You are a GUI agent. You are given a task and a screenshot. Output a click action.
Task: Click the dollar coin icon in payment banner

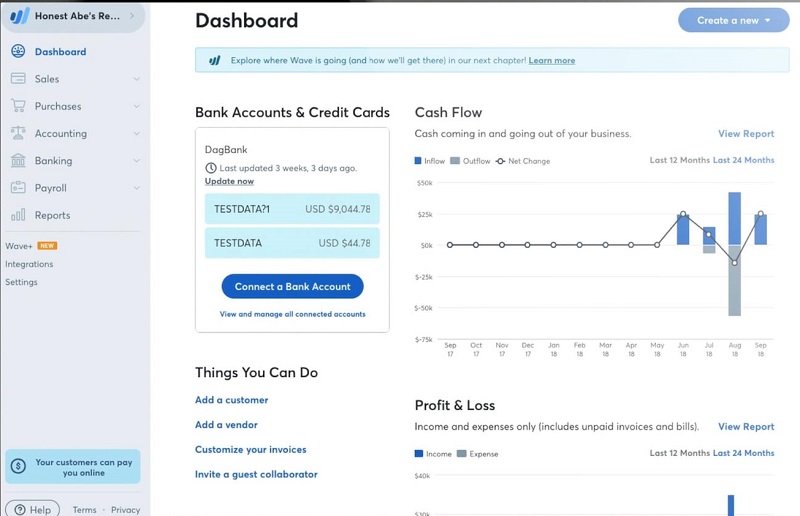(18, 466)
